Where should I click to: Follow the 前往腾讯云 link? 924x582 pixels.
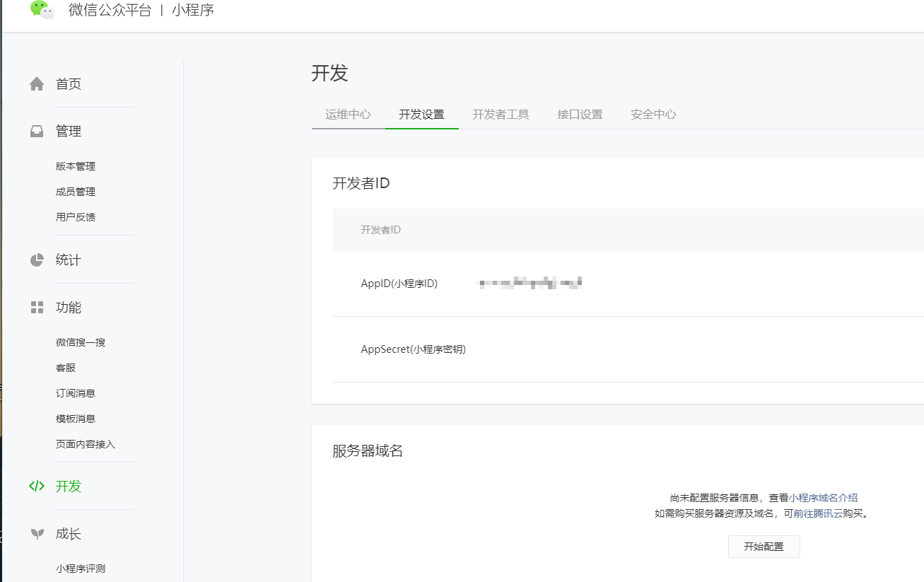click(x=818, y=513)
